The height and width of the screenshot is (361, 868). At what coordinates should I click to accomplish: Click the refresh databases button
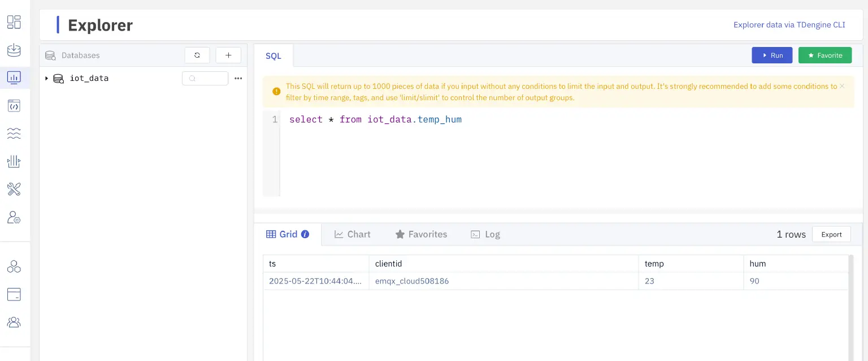click(x=197, y=55)
